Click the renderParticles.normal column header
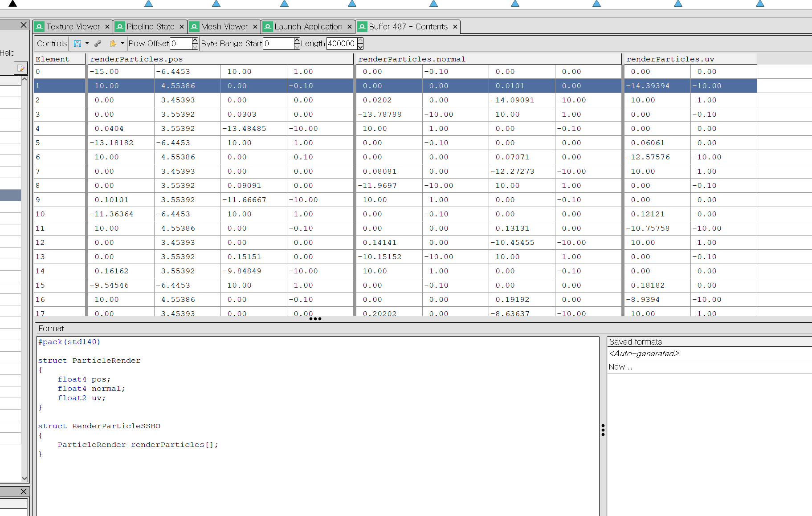Screen dimensions: 812x516 tap(488, 59)
